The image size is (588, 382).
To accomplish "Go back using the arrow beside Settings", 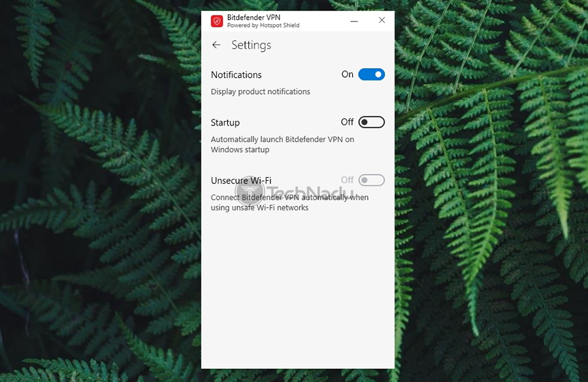I will pyautogui.click(x=216, y=45).
